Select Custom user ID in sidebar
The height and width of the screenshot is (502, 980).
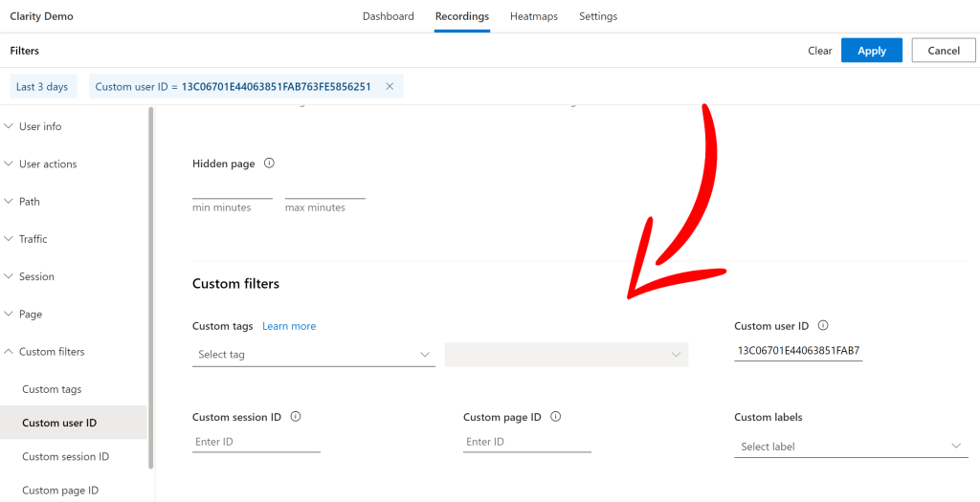[74, 423]
